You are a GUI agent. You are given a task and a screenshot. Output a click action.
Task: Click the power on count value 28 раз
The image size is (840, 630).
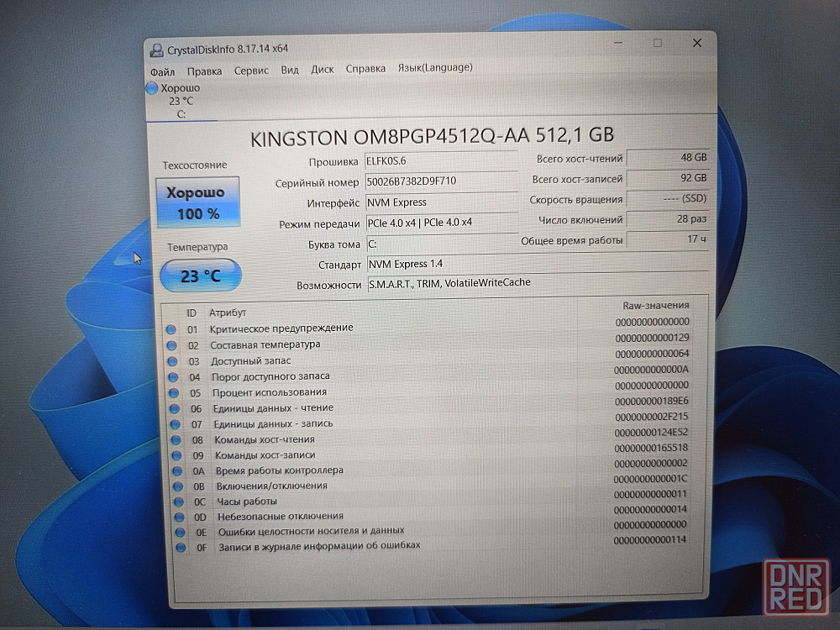coord(668,219)
